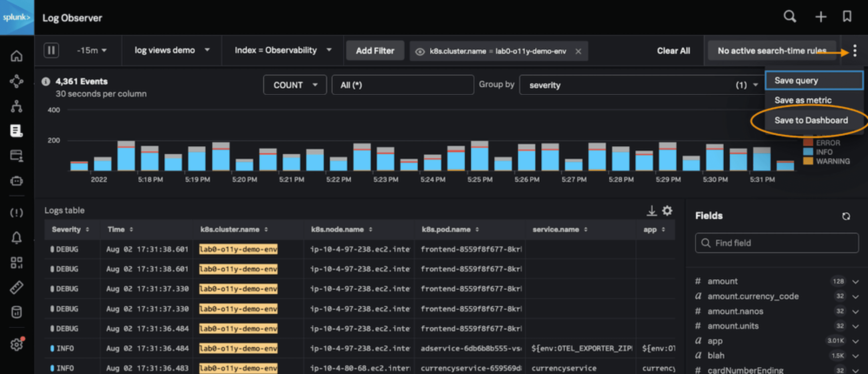Toggle visibility of k8s.cluster.name filter
The width and height of the screenshot is (868, 374).
coord(419,52)
